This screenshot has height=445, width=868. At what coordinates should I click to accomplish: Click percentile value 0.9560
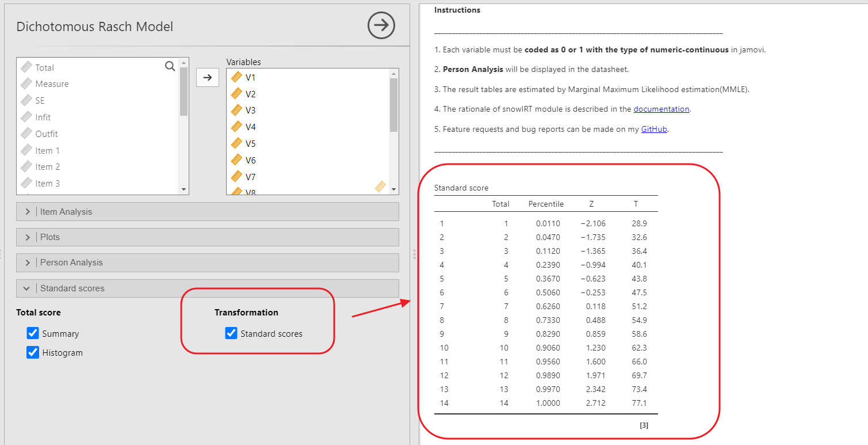tap(549, 362)
